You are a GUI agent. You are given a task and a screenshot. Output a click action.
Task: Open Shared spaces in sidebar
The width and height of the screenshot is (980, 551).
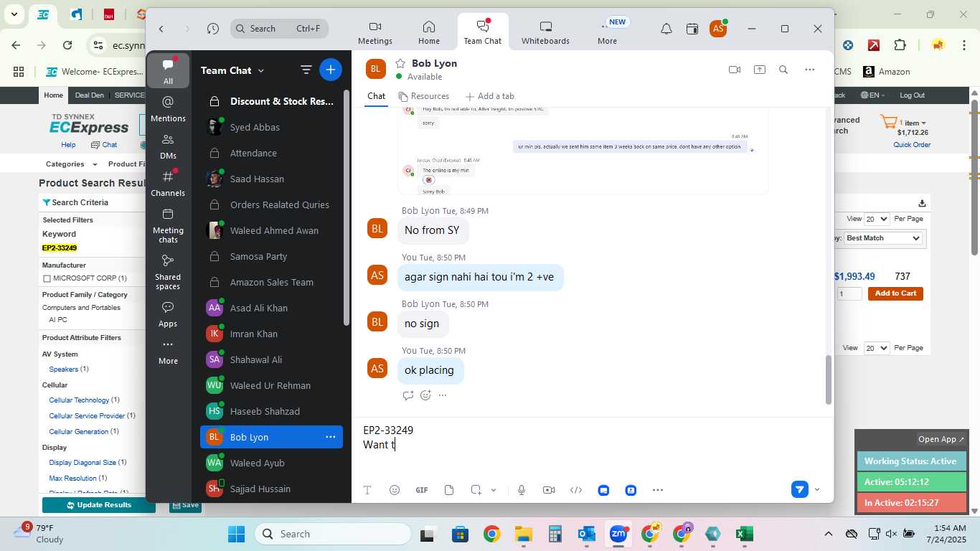tap(168, 272)
